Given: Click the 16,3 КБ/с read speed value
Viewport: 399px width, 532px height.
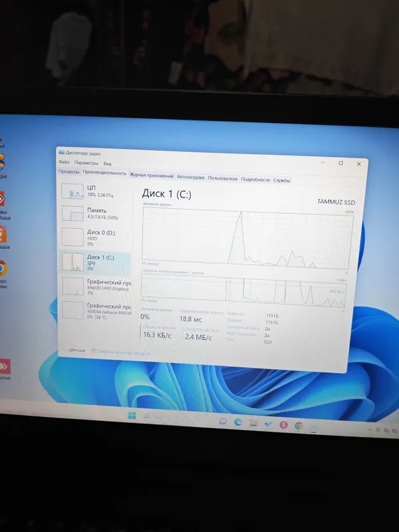Looking at the screenshot, I should point(157,335).
